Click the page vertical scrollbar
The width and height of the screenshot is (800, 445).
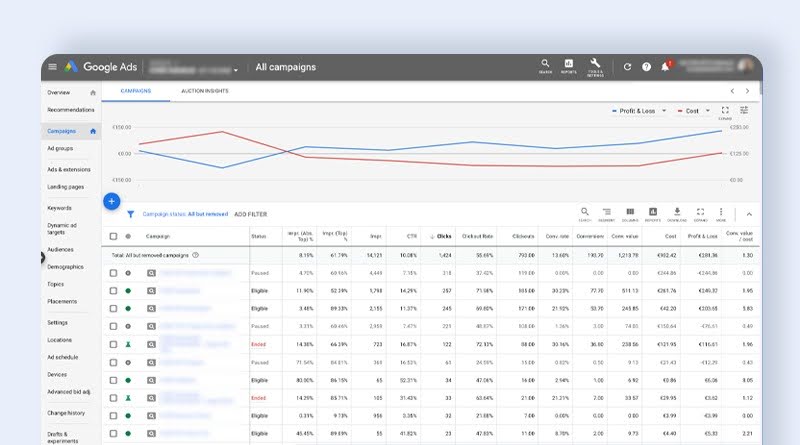pos(761,87)
